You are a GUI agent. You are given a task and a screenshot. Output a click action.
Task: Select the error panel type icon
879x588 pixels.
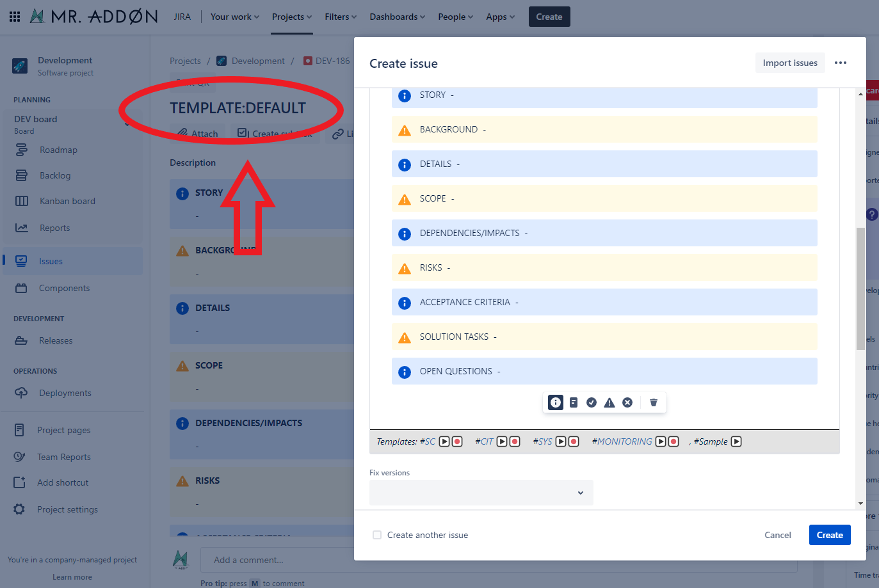(x=627, y=402)
